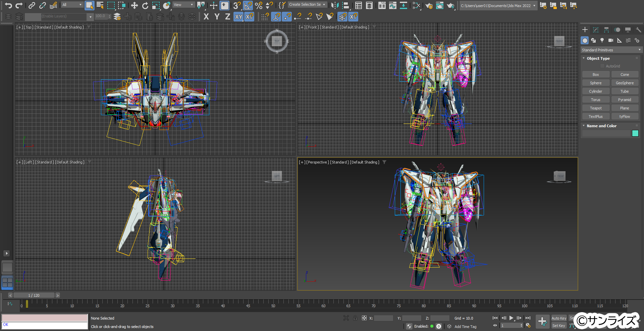
Task: Open the selection filter All dropdown
Action: click(72, 5)
